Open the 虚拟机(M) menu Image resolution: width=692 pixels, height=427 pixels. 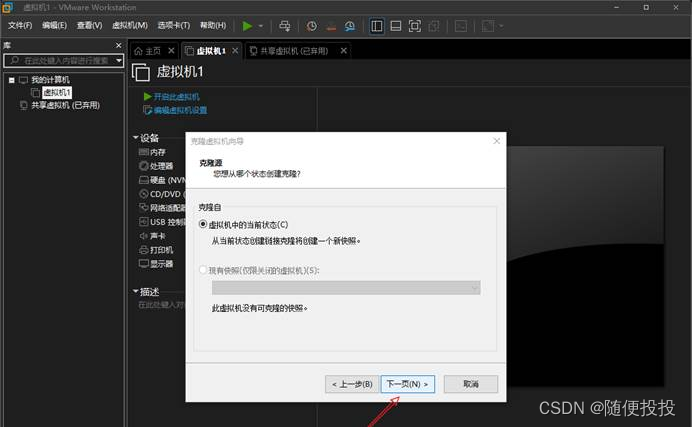pos(130,25)
